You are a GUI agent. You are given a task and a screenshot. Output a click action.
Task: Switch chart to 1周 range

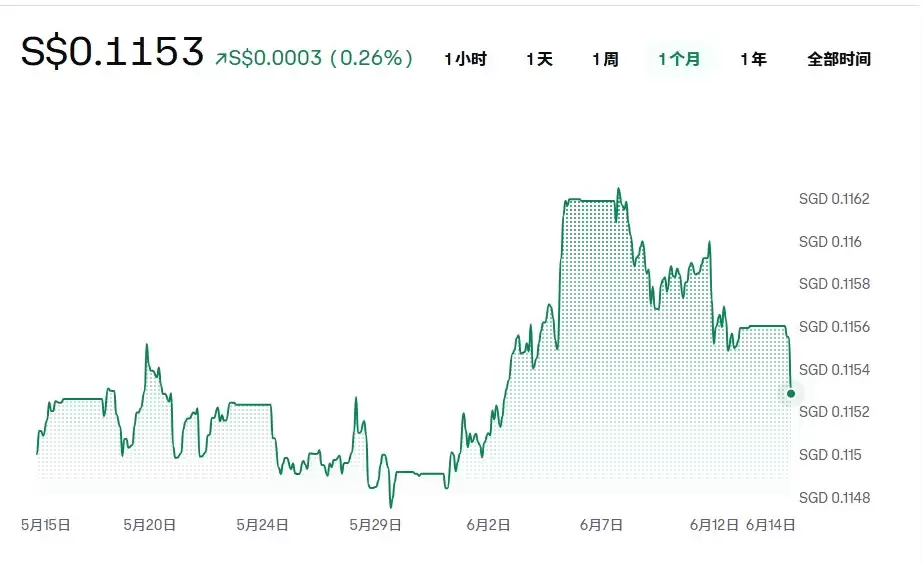tap(605, 59)
